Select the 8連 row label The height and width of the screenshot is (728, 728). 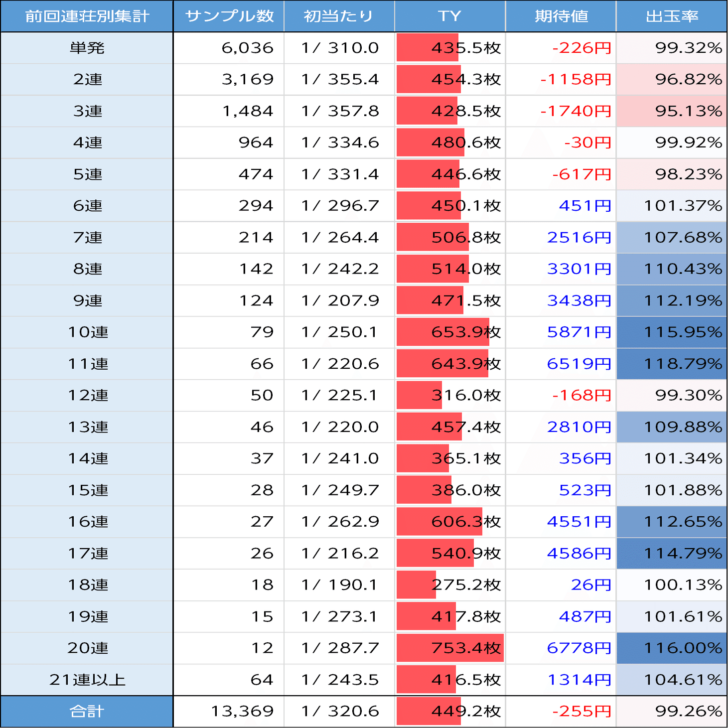(87, 269)
